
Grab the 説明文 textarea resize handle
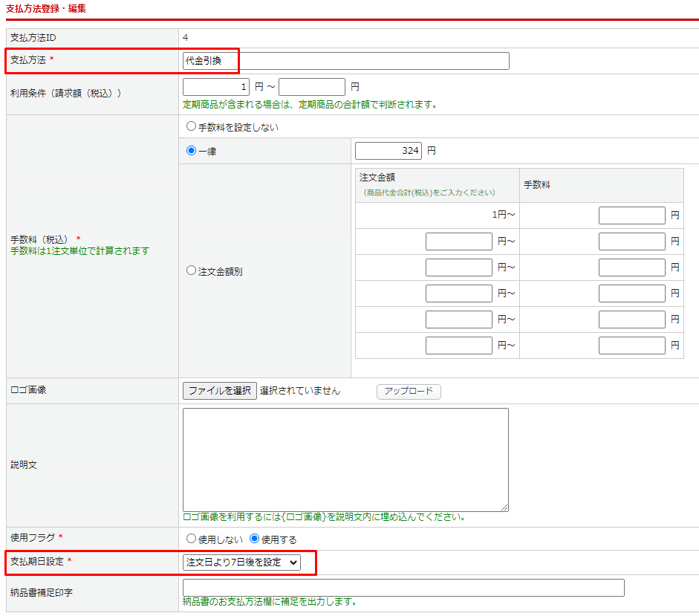(504, 508)
